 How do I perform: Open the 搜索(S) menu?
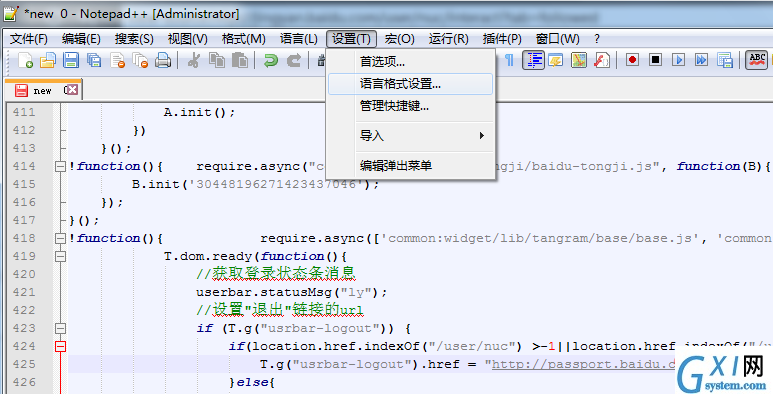(x=134, y=39)
